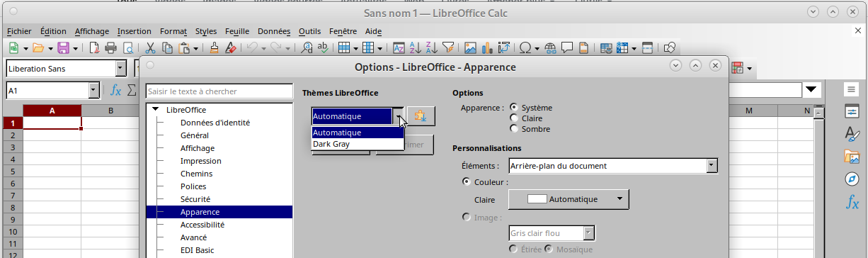Click the add theme icon beside theme dropdown

click(x=421, y=116)
